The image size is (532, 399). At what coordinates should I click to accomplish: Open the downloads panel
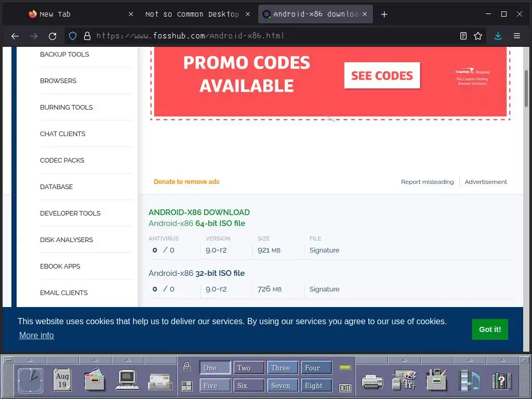tap(498, 36)
